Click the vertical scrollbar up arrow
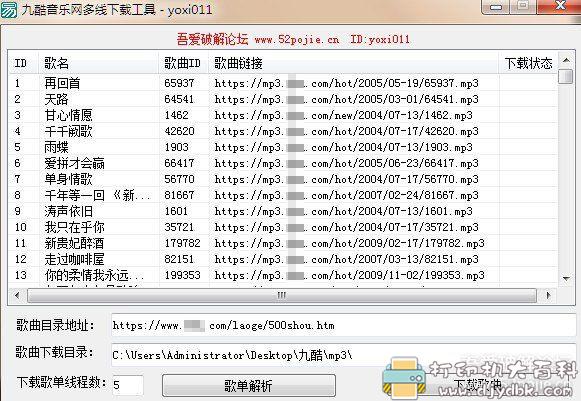The height and width of the screenshot is (401, 581). point(566,60)
